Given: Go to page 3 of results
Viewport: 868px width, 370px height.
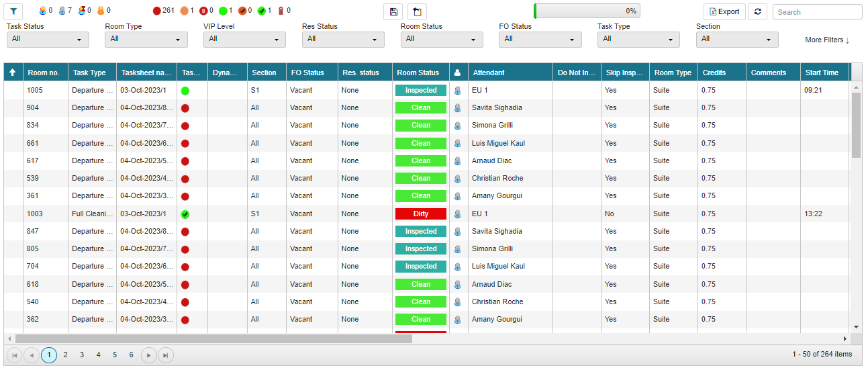Looking at the screenshot, I should 82,355.
